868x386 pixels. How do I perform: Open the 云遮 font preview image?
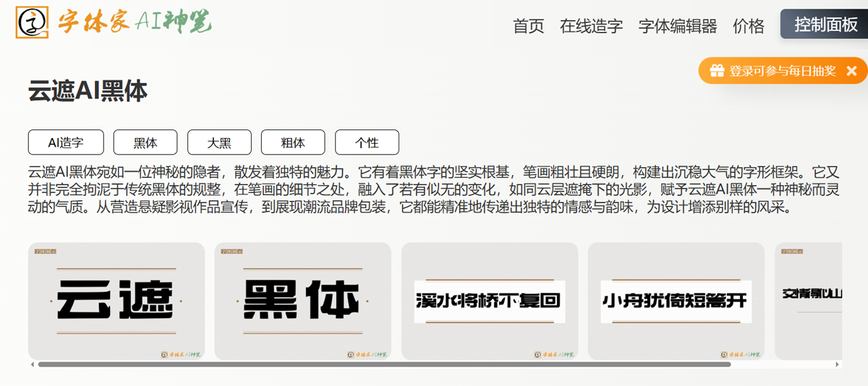(116, 301)
